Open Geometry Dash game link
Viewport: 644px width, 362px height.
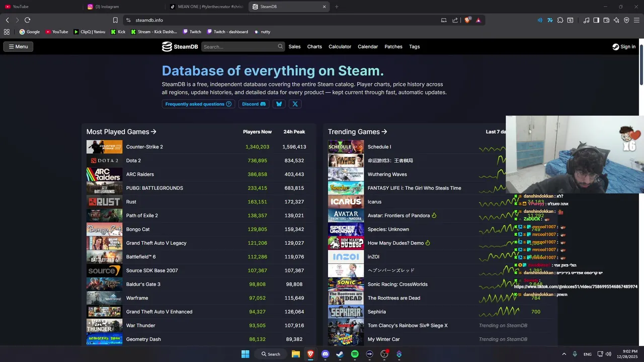click(x=143, y=339)
